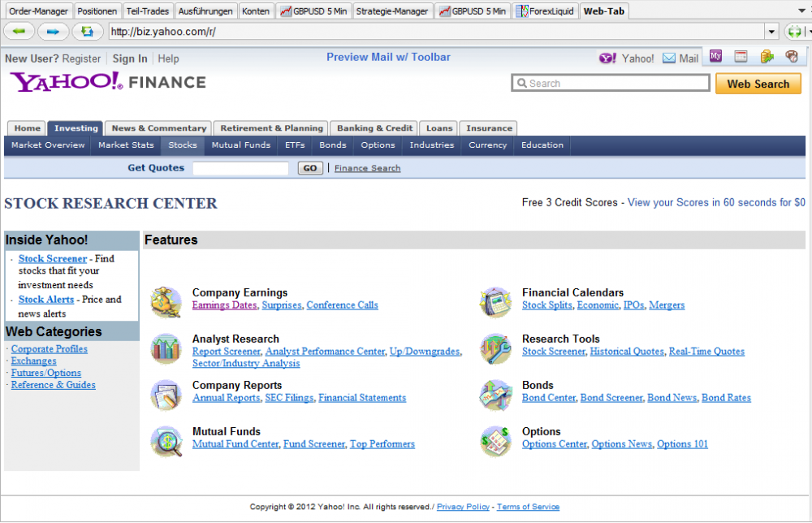This screenshot has height=523, width=812.
Task: Click the Company Reports document icon
Action: [166, 395]
